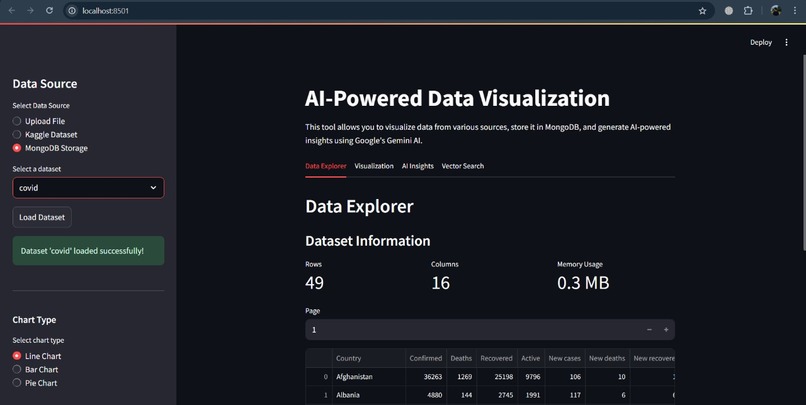Reload the page with the refresh icon

tap(49, 10)
